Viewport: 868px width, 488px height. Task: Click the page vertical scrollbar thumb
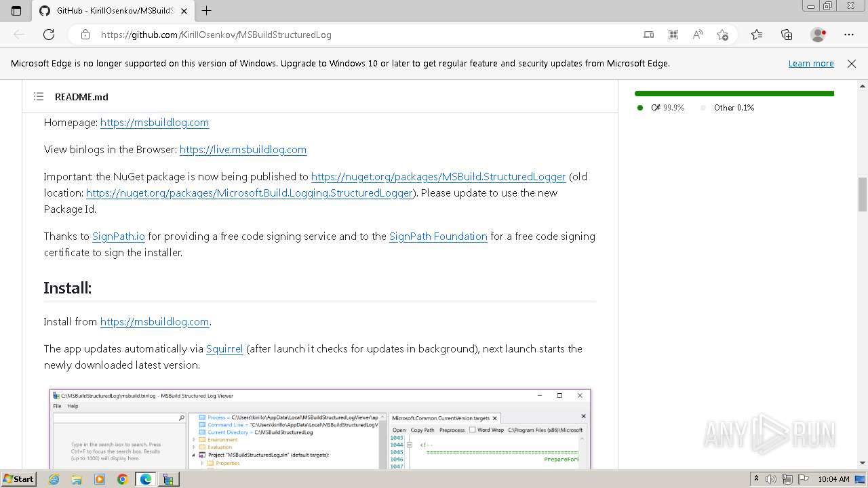click(863, 195)
